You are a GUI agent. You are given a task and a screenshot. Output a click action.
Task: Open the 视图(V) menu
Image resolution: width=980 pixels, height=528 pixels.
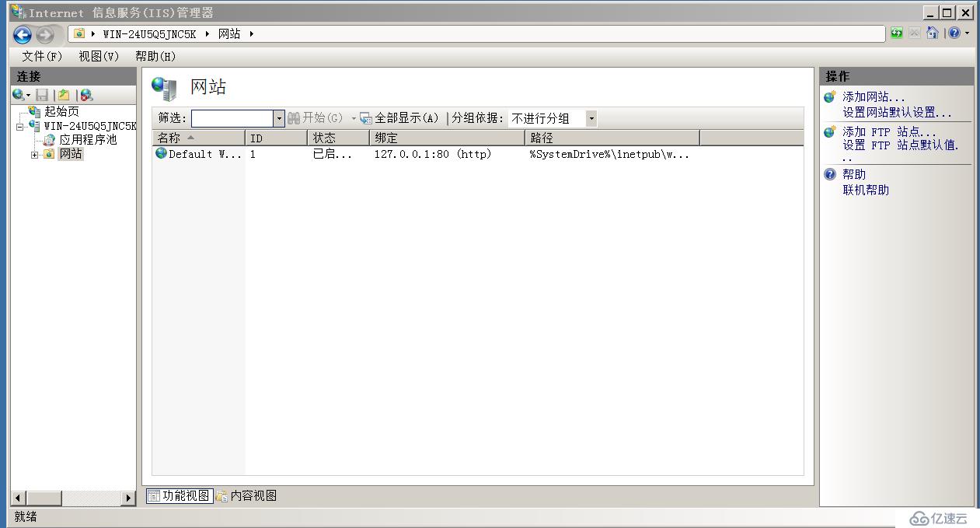point(99,56)
